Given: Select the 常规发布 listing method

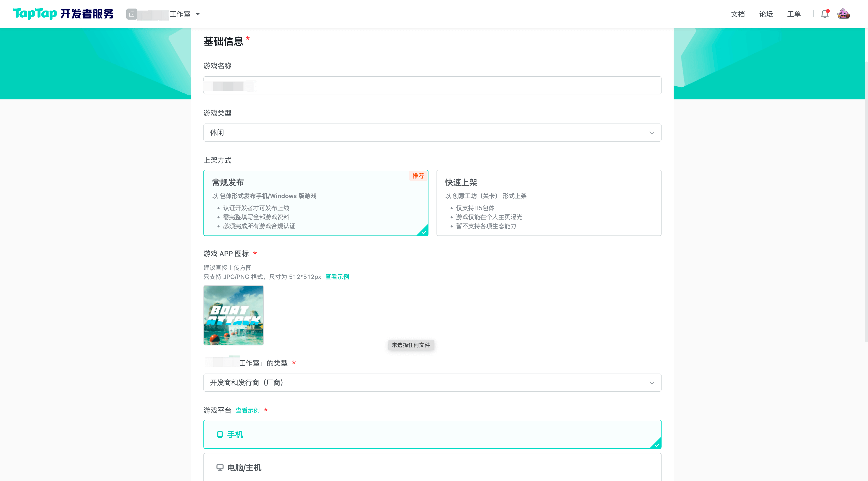Looking at the screenshot, I should point(315,203).
